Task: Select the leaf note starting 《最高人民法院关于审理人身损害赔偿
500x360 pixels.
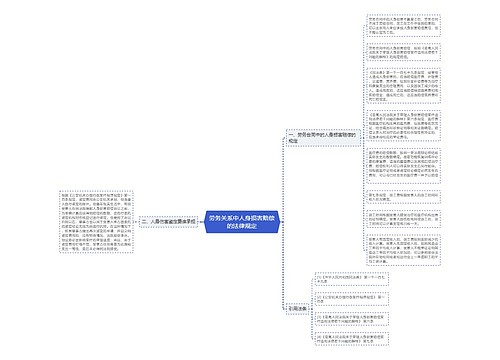Action: (x=403, y=125)
